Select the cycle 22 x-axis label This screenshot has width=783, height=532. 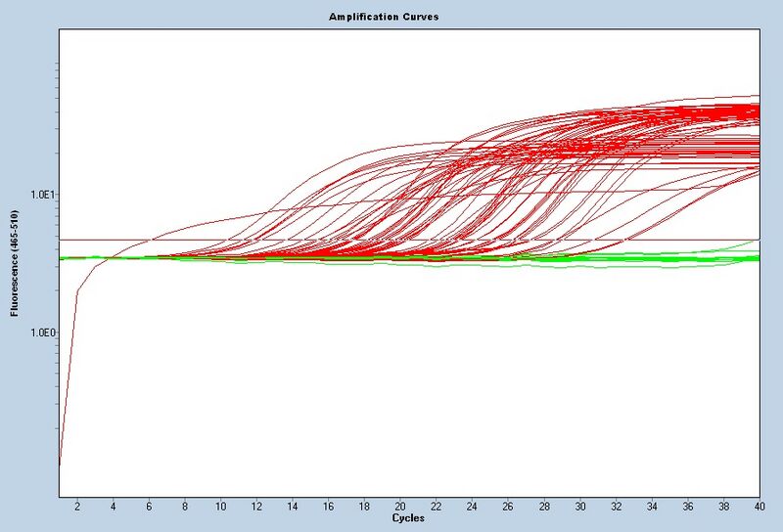pyautogui.click(x=436, y=508)
